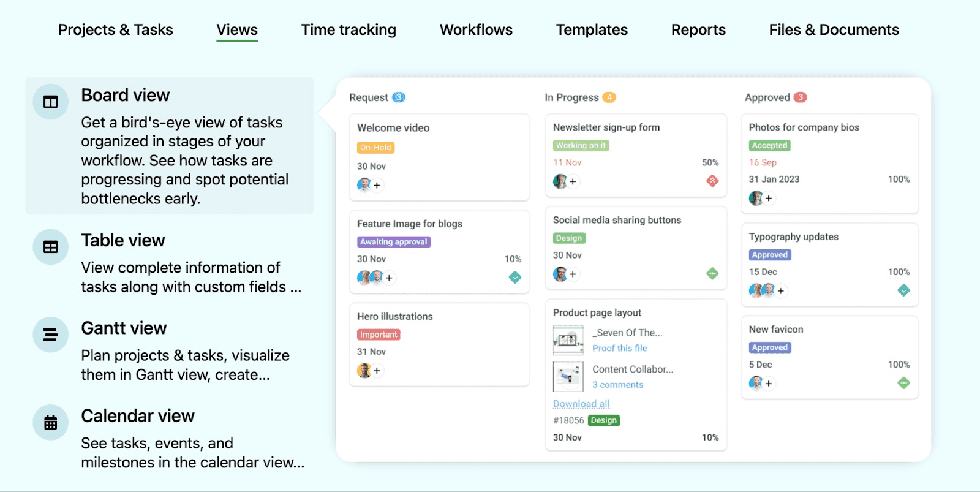
Task: Click the Download all link
Action: click(581, 404)
